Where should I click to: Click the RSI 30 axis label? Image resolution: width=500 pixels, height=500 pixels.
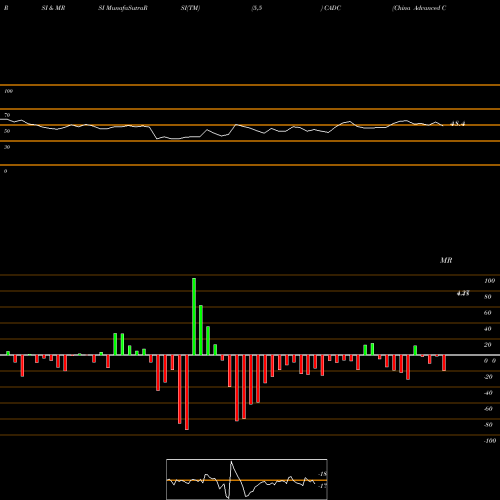click(7, 147)
